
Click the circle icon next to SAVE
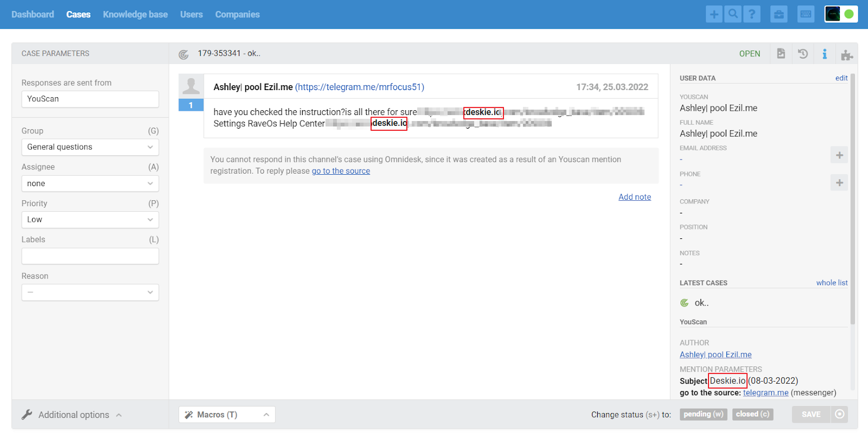[840, 414]
